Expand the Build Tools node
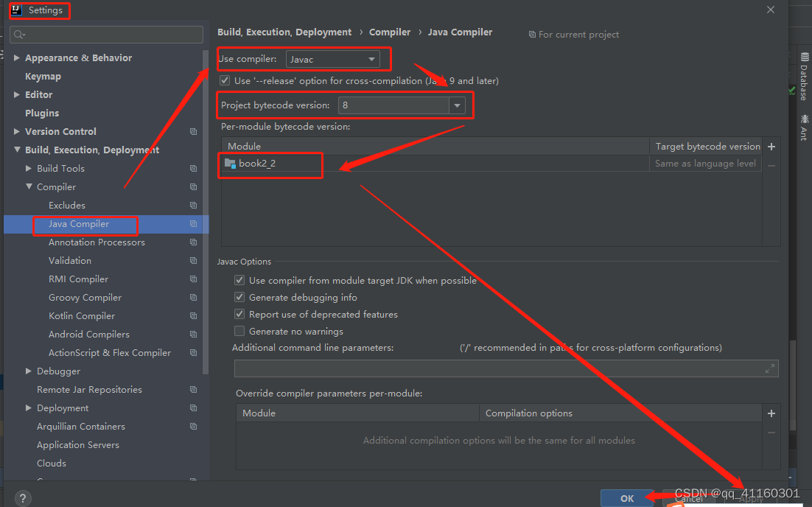 [29, 168]
